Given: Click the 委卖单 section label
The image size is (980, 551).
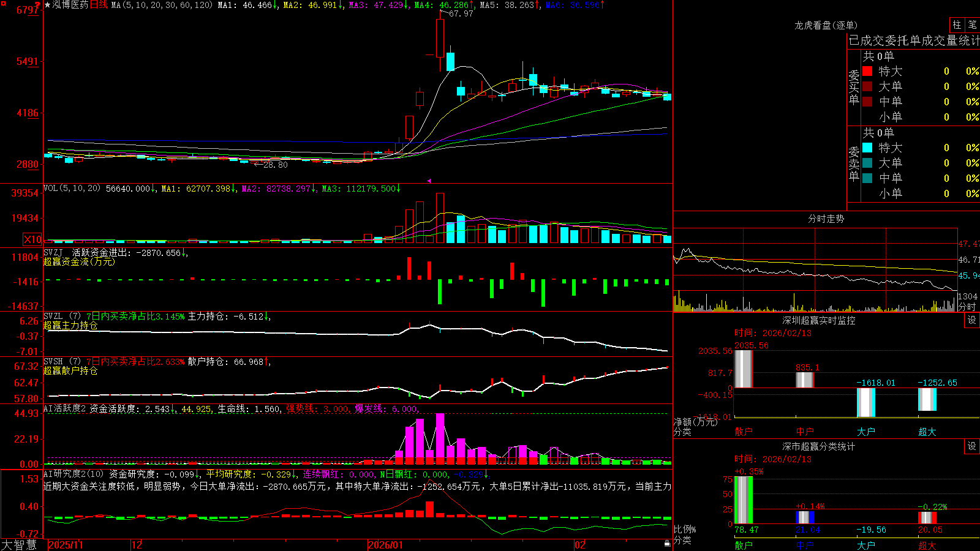Looking at the screenshot, I should point(854,164).
